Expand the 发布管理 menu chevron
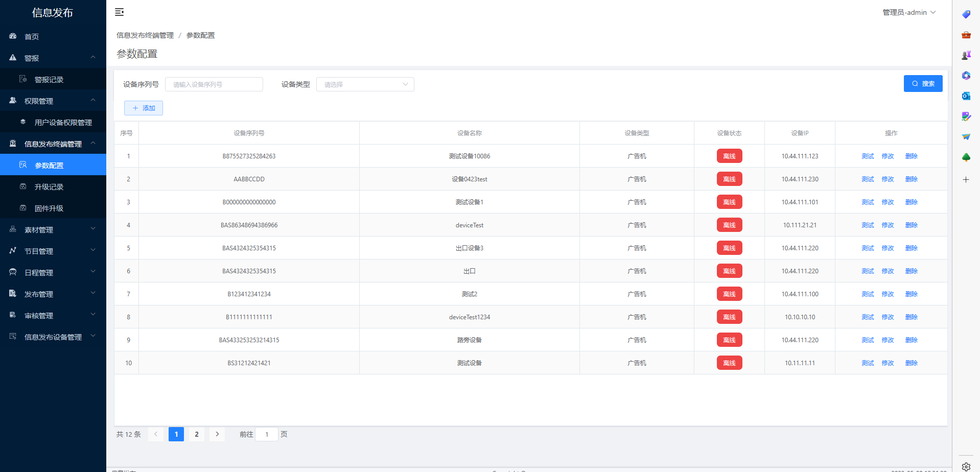Screen dimensions: 980x472 [93, 293]
